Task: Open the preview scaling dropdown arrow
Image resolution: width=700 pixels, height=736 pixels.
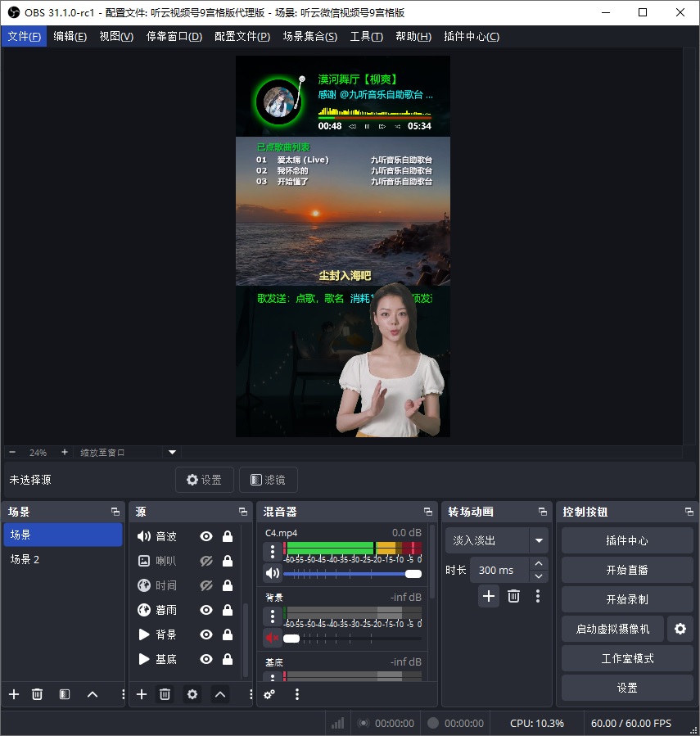Action: 172,452
